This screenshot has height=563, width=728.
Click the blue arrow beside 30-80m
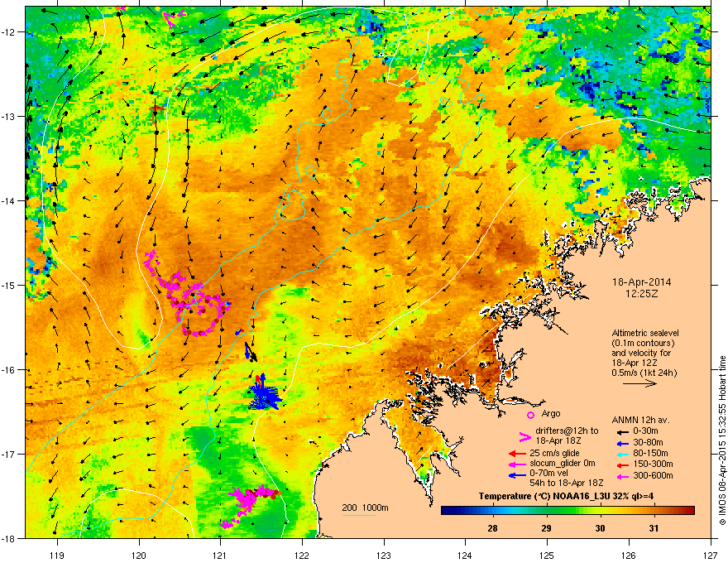[622, 443]
